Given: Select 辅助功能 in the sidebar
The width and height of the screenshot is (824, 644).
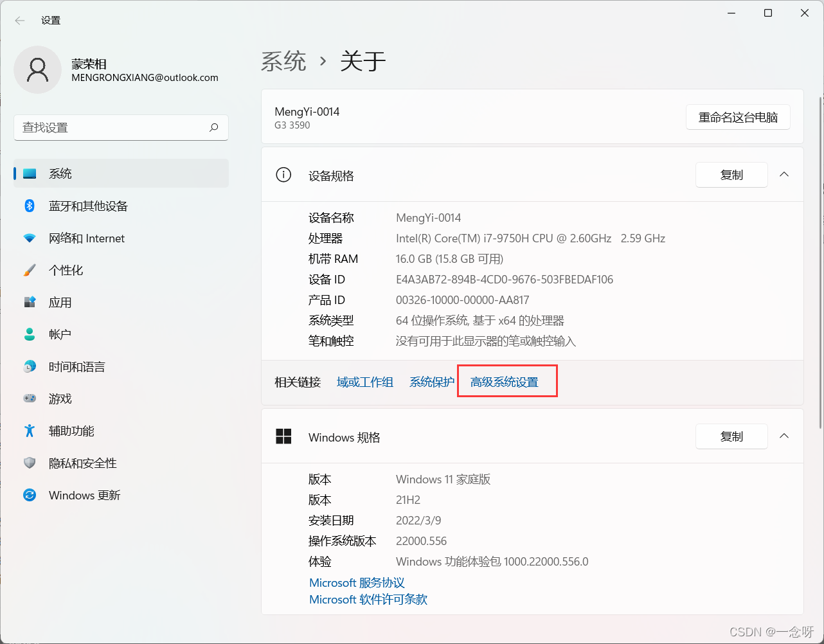Looking at the screenshot, I should coord(121,431).
